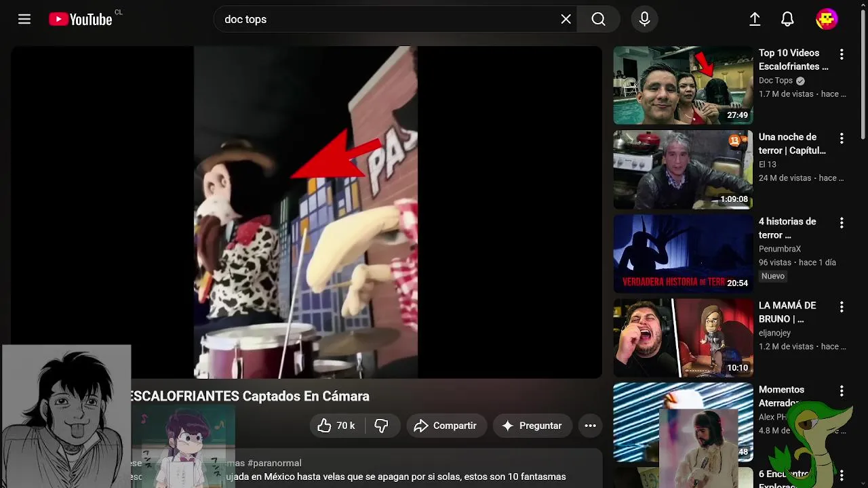The height and width of the screenshot is (488, 868).
Task: Open the hamburger guide menu
Action: point(24,19)
